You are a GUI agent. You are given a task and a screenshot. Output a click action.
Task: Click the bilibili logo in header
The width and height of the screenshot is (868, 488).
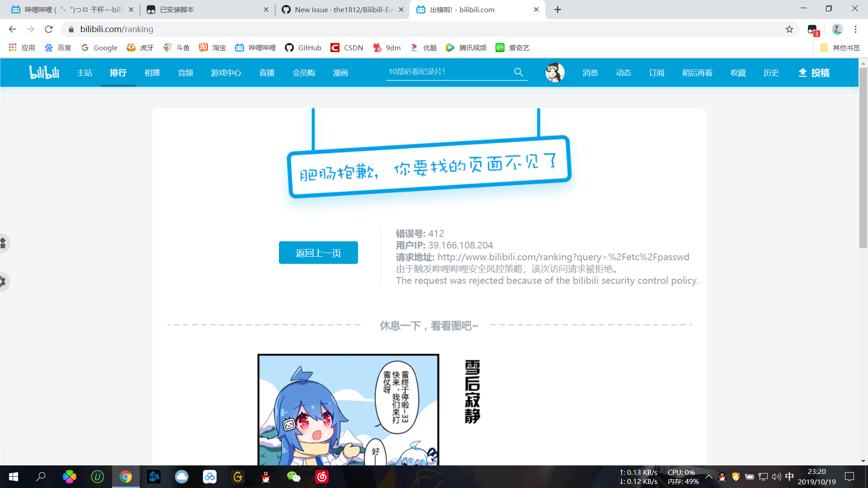[44, 72]
